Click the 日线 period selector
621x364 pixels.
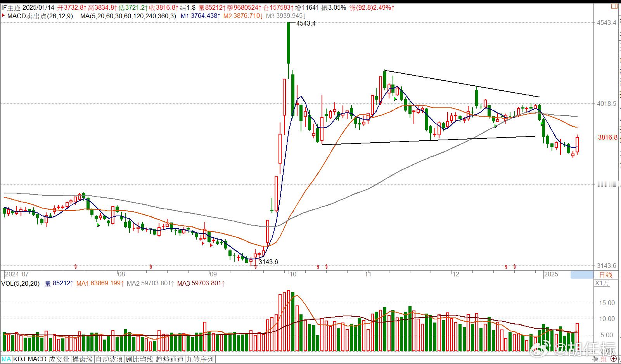coord(606,274)
